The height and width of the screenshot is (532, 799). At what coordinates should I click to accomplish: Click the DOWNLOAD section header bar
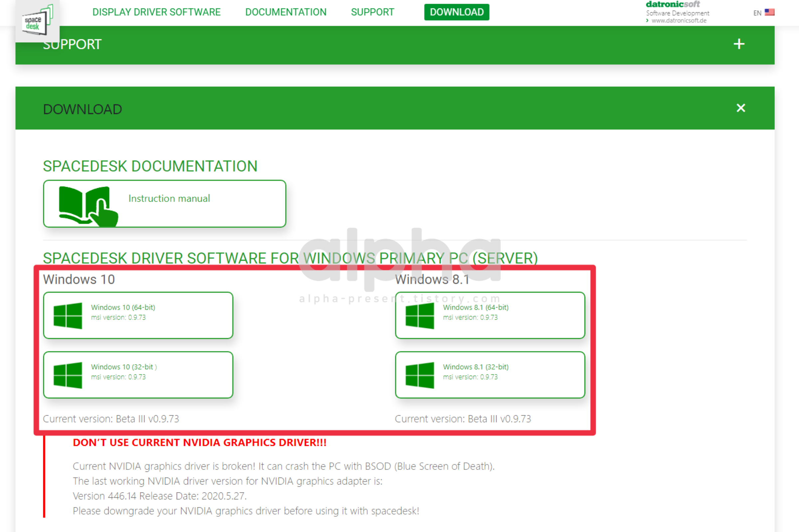[x=373, y=109]
